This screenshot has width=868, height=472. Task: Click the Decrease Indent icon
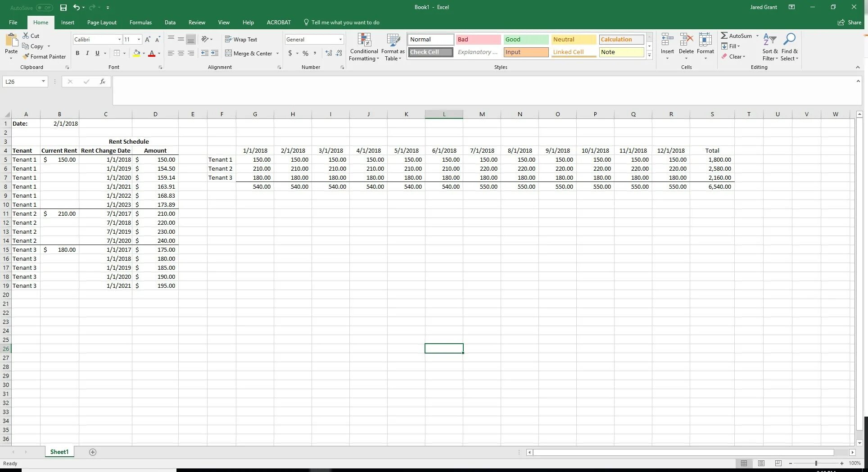point(205,53)
